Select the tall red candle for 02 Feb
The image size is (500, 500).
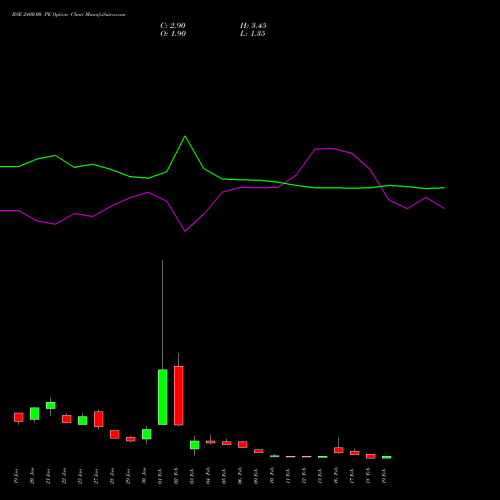click(178, 395)
